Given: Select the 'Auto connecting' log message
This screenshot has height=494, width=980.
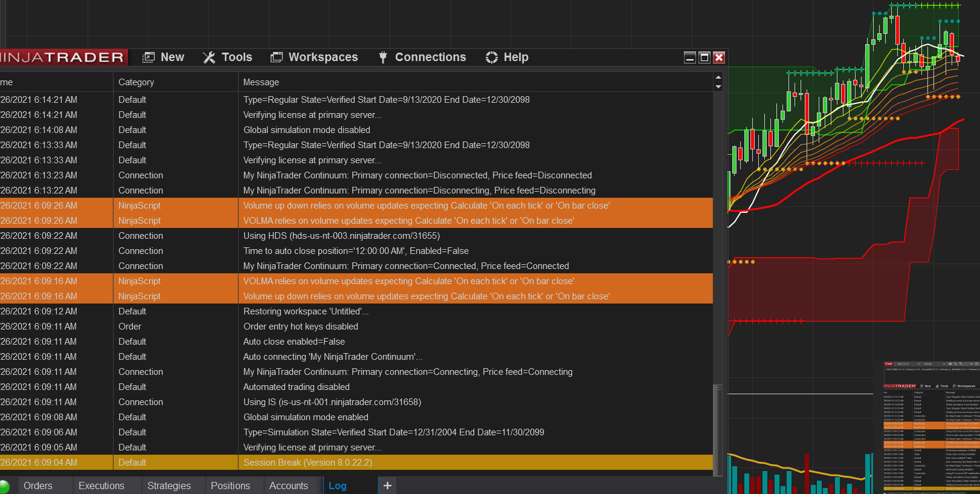Looking at the screenshot, I should pyautogui.click(x=333, y=357).
